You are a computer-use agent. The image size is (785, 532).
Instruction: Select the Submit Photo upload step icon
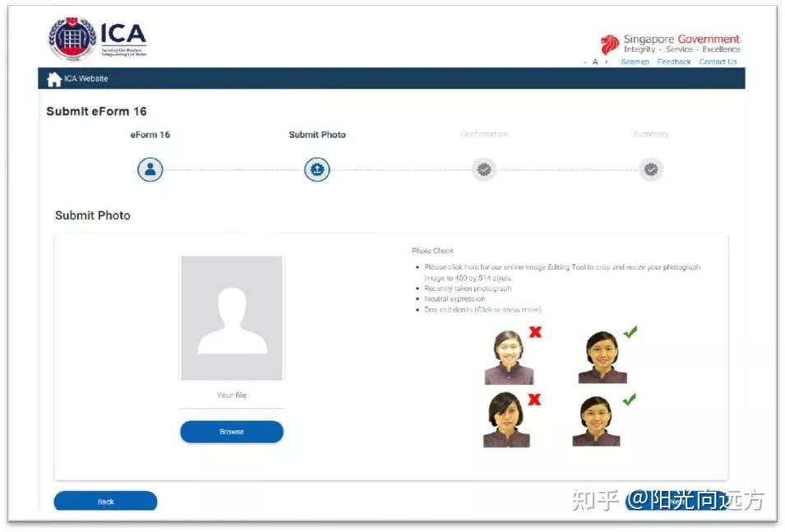point(316,169)
